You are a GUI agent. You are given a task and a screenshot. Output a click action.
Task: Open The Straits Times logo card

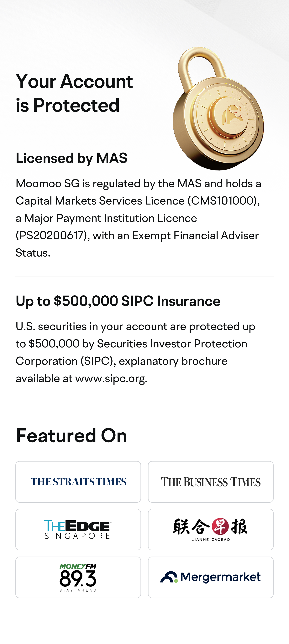pos(78,482)
